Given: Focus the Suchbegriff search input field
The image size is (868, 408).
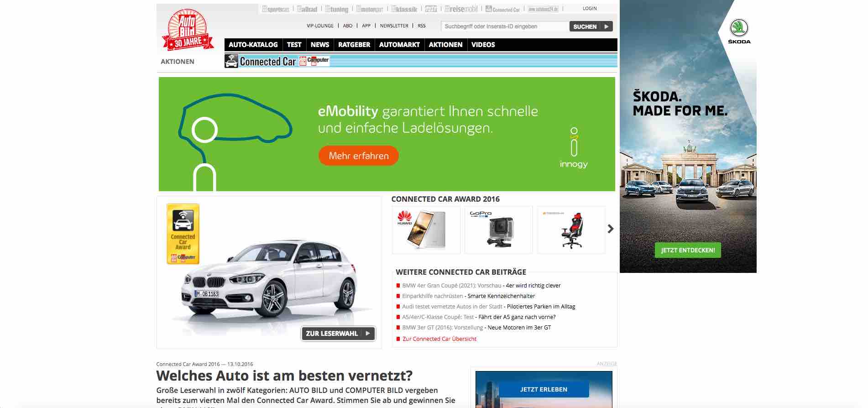Looking at the screenshot, I should tap(505, 26).
